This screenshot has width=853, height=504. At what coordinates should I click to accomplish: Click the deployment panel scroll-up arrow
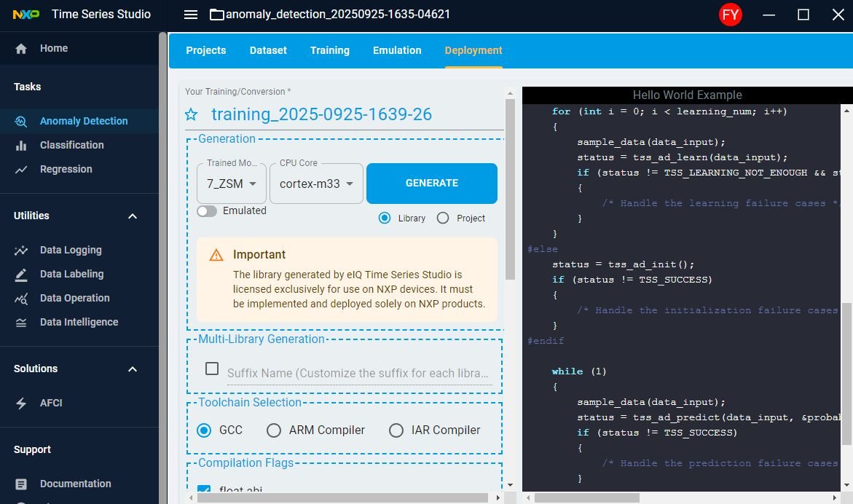510,93
